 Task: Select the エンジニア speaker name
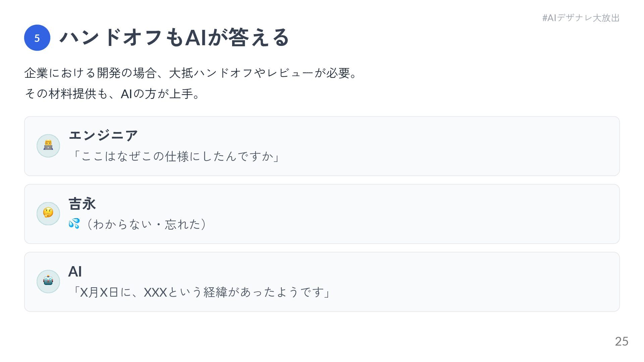point(103,135)
